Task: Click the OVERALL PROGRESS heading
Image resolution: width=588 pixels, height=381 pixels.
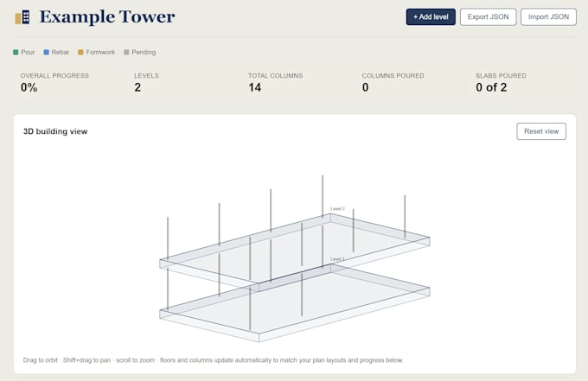Action: coord(54,76)
